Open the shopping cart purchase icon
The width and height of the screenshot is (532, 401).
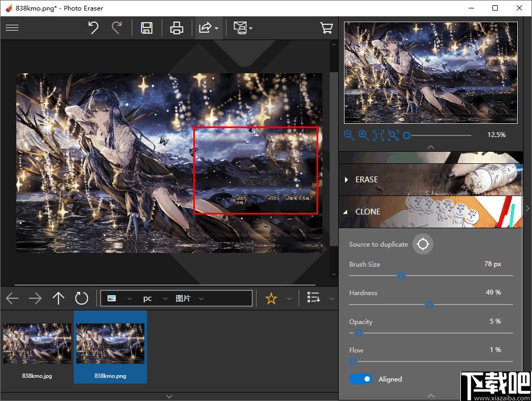[x=327, y=28]
